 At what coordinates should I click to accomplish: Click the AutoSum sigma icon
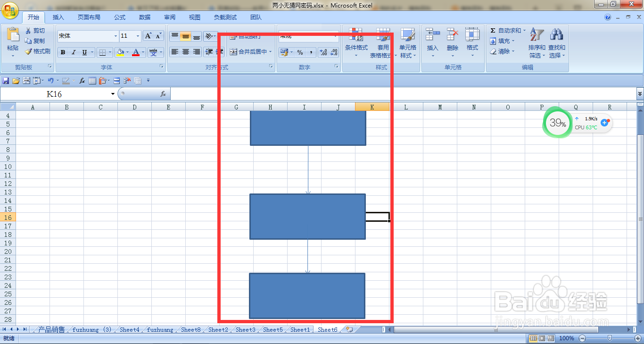(493, 31)
